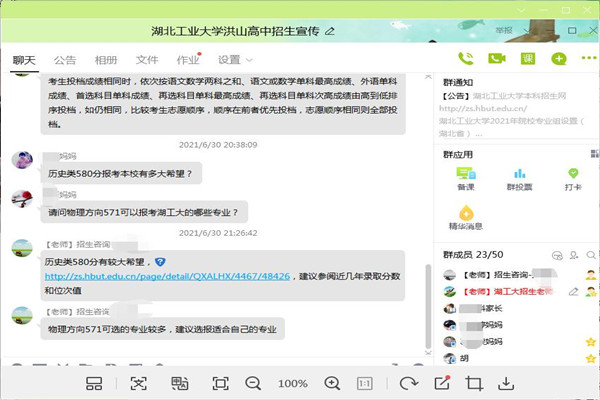Click the 群成员 23/50 header
The width and height of the screenshot is (600, 400).
(x=473, y=255)
